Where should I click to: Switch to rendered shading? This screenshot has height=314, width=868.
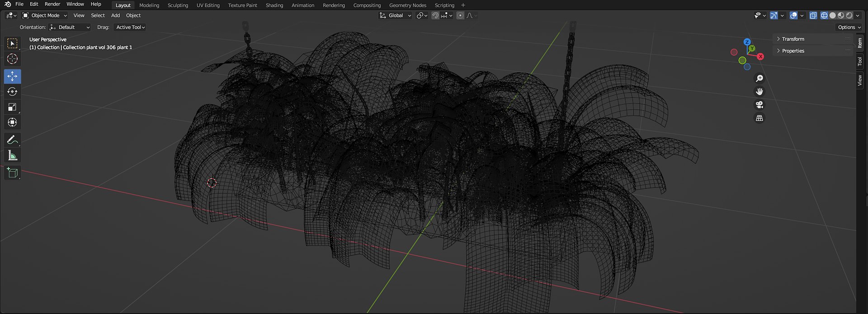[849, 15]
